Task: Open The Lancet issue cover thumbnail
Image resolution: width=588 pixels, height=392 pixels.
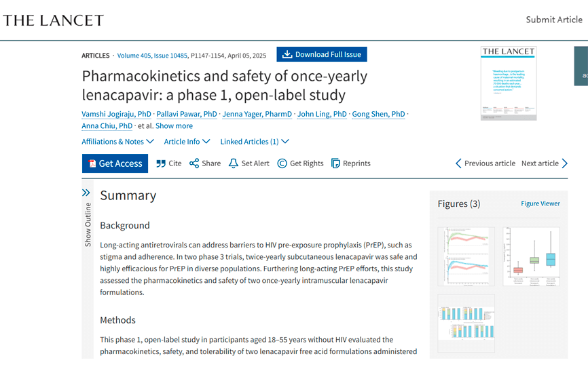Action: 509,83
